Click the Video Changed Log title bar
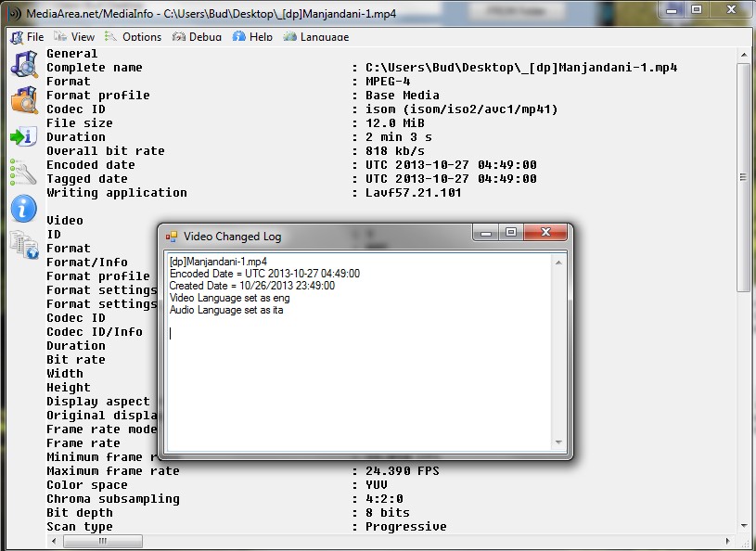 [318, 237]
